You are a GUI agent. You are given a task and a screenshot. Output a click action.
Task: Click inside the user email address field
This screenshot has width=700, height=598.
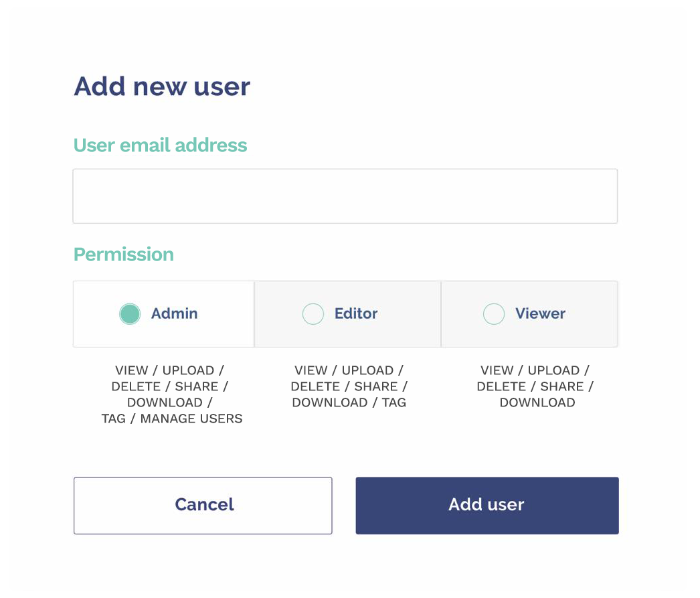pos(345,195)
